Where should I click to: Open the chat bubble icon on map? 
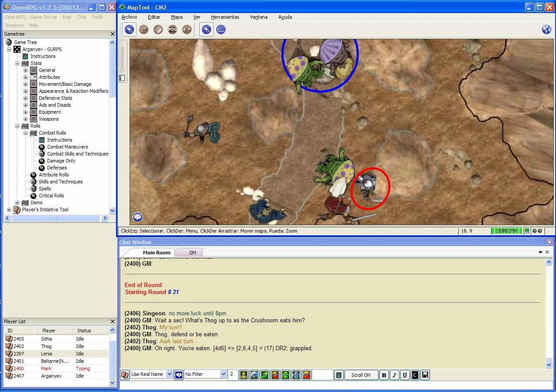point(138,217)
